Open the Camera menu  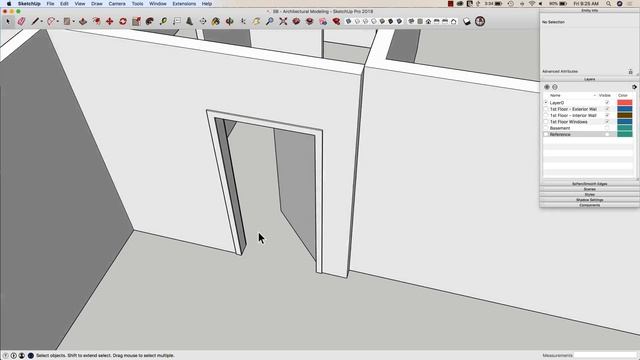(x=117, y=4)
